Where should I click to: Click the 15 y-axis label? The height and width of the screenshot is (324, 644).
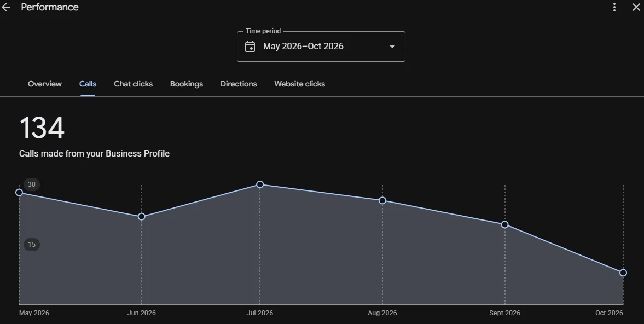[32, 245]
